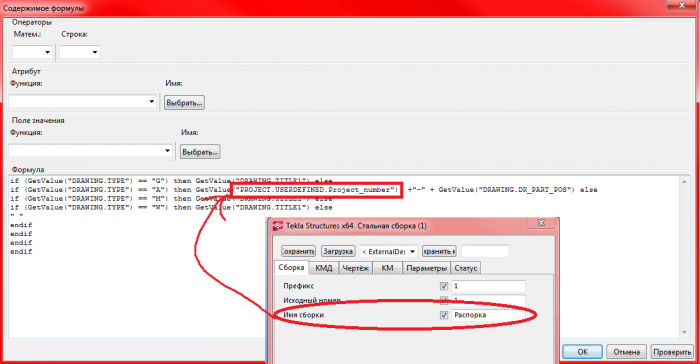Click the Tekla Structures icon in the dialog title
This screenshot has height=364, width=700.
[278, 226]
